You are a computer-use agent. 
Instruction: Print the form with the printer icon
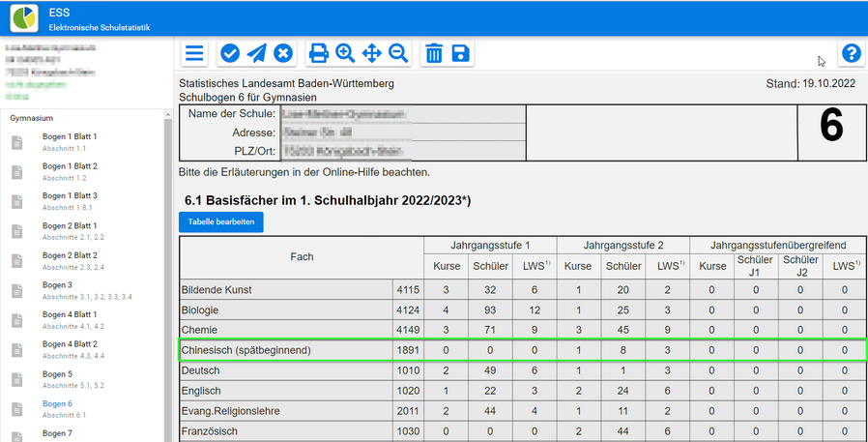318,53
